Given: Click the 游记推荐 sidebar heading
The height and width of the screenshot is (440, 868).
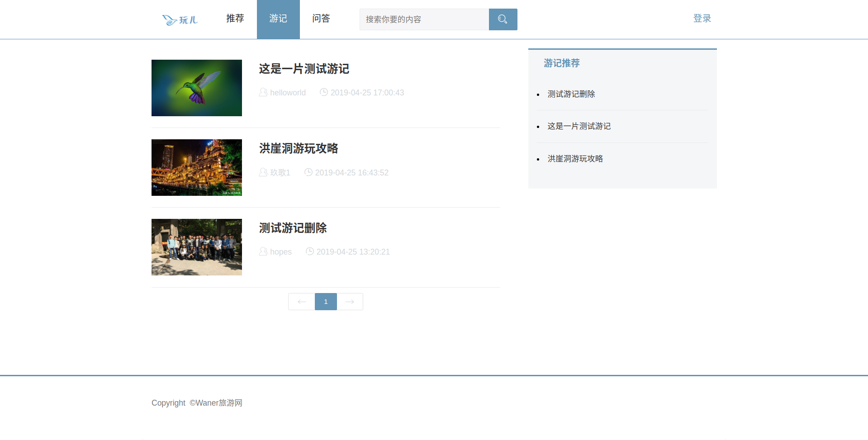Looking at the screenshot, I should 562,63.
